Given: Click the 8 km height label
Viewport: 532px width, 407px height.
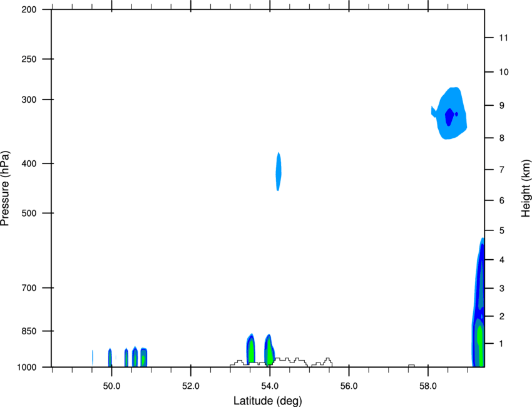Looking at the screenshot, I should 502,138.
